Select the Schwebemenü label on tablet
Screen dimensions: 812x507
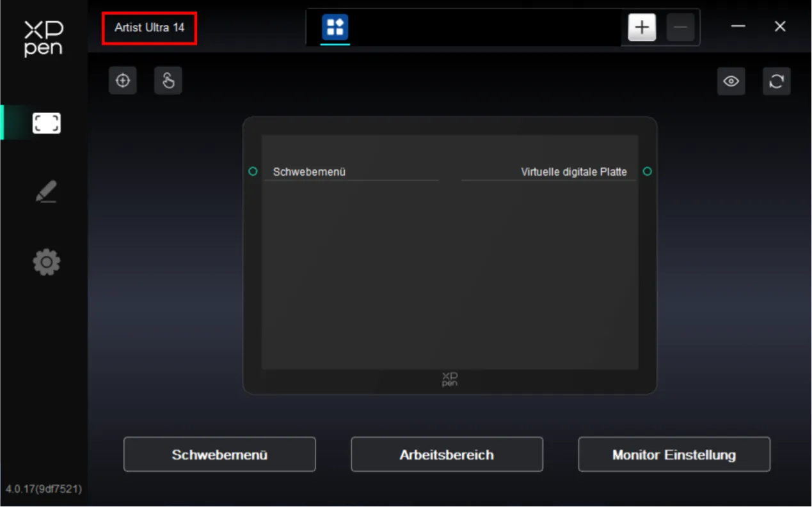pos(309,172)
